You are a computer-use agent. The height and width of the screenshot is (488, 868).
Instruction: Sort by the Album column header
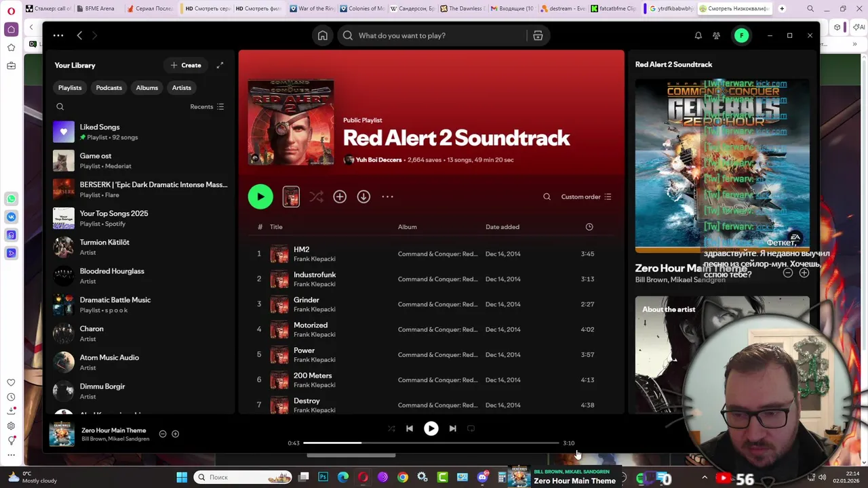[407, 227]
